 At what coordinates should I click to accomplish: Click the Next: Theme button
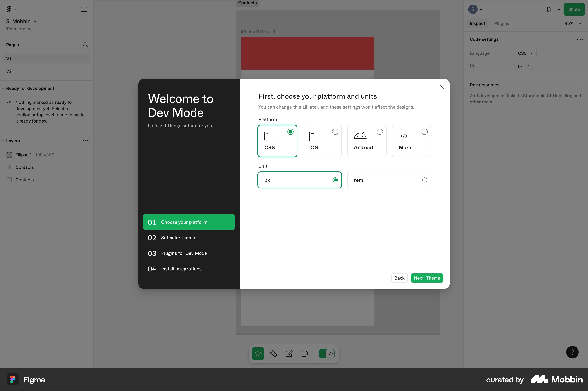coord(427,278)
